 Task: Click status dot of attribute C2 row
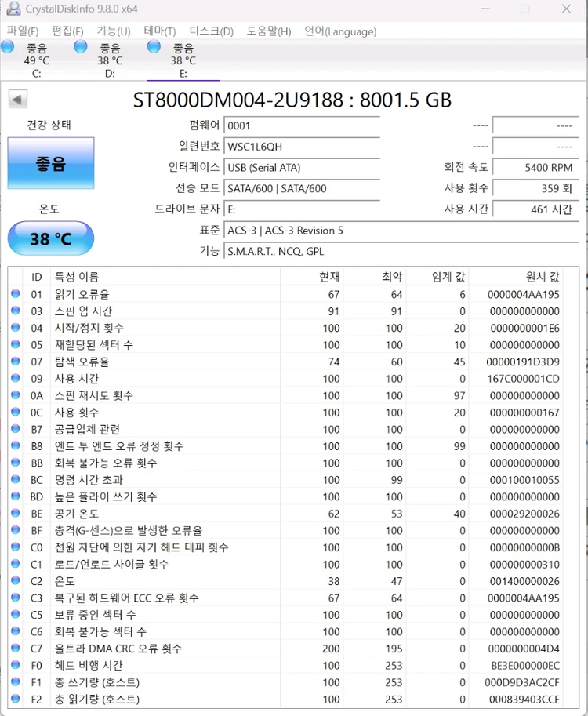click(x=16, y=581)
